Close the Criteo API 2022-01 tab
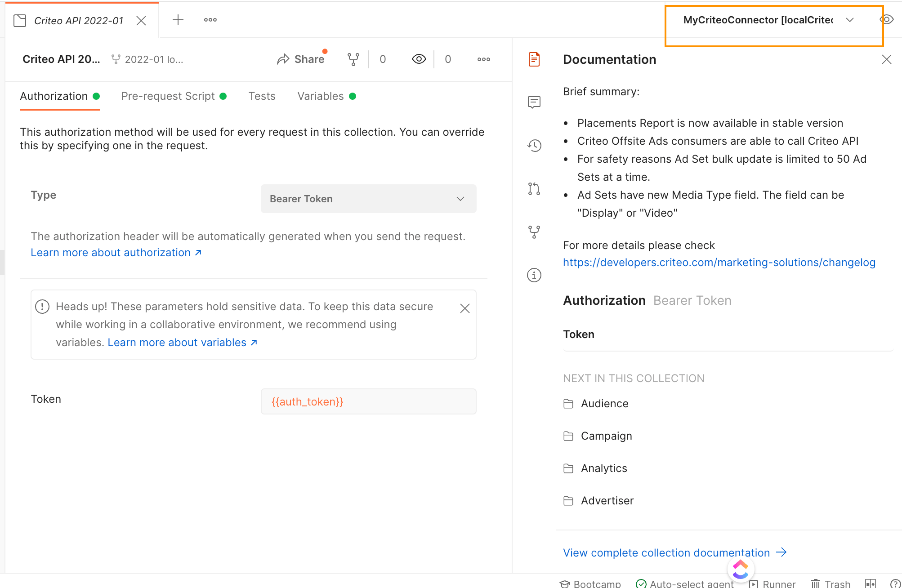The height and width of the screenshot is (588, 902). click(x=141, y=21)
